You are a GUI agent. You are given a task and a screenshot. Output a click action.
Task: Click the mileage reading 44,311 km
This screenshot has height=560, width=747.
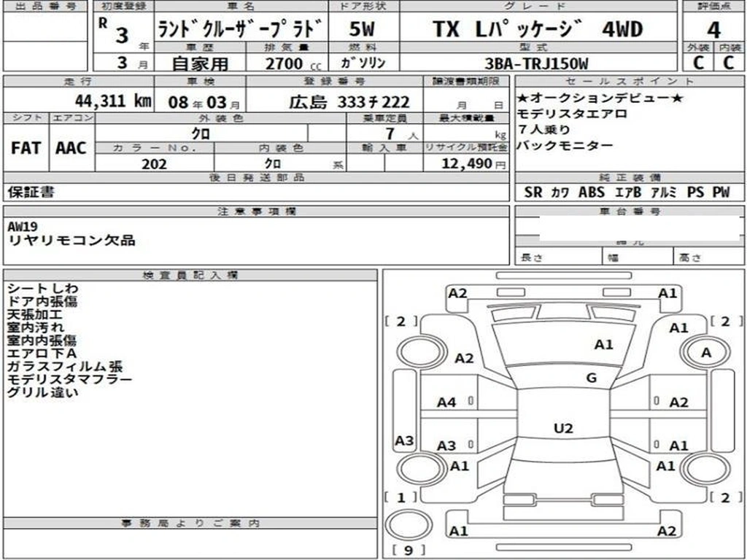113,101
